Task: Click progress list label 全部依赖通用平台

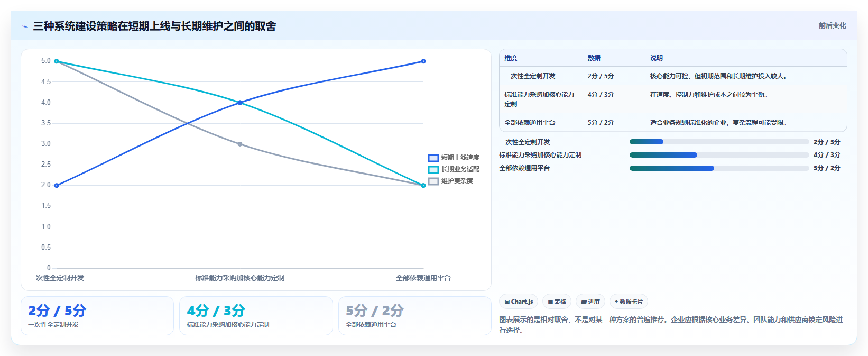Action: [x=524, y=168]
